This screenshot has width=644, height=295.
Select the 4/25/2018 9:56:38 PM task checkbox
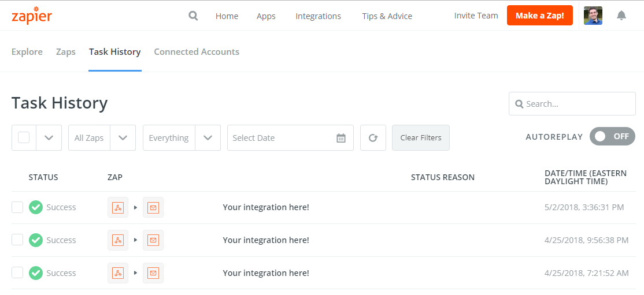point(17,240)
